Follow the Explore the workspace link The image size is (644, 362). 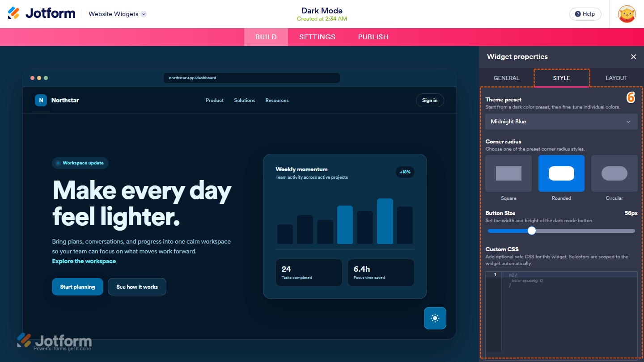point(84,261)
